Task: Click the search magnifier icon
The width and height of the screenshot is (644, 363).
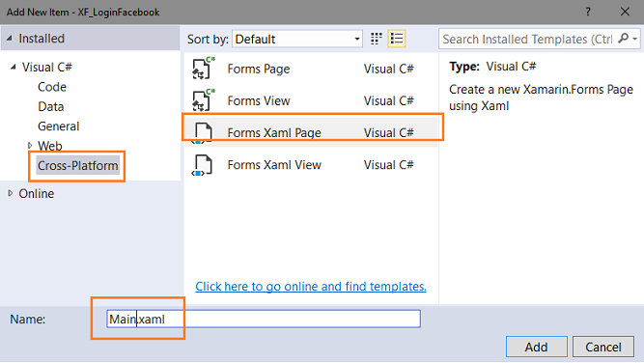Action: (623, 39)
